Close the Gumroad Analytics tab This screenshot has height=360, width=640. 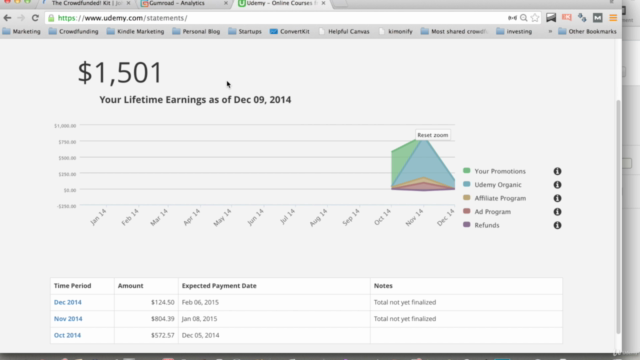[226, 3]
